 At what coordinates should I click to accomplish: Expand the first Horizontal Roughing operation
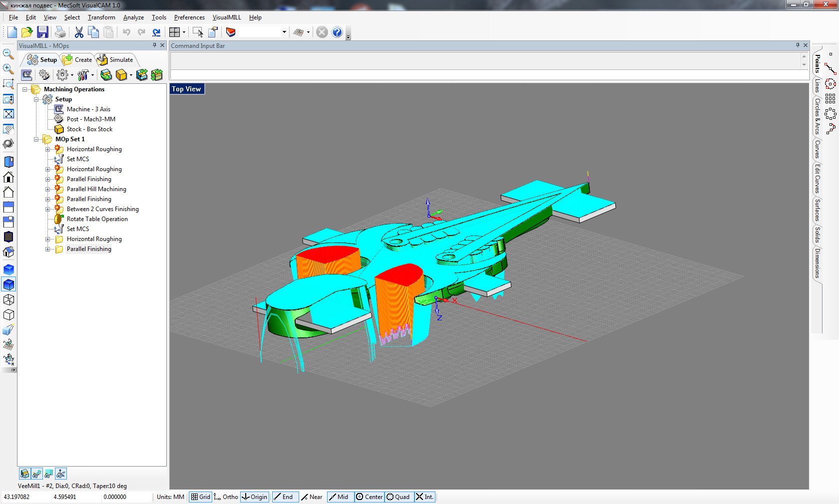click(48, 149)
